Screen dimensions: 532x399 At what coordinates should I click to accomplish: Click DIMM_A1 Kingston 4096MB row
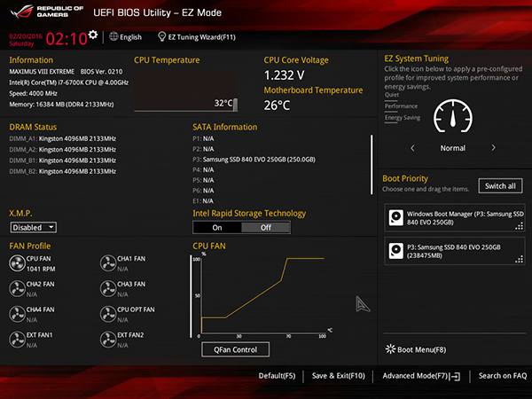62,138
